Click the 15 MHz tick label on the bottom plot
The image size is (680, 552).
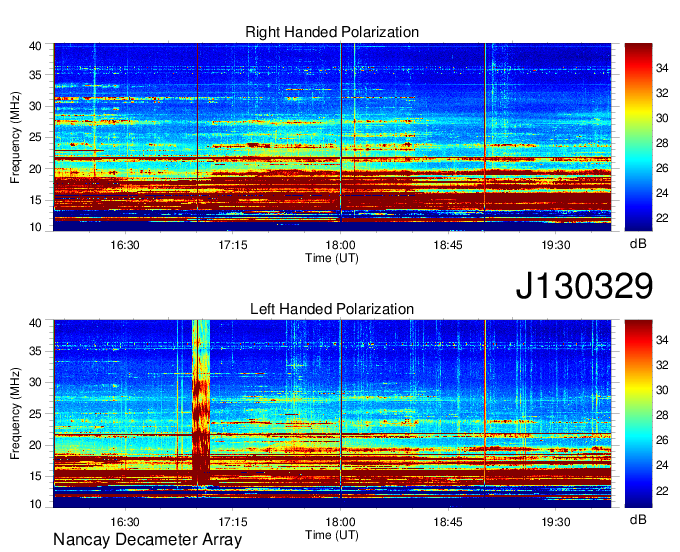[35, 477]
